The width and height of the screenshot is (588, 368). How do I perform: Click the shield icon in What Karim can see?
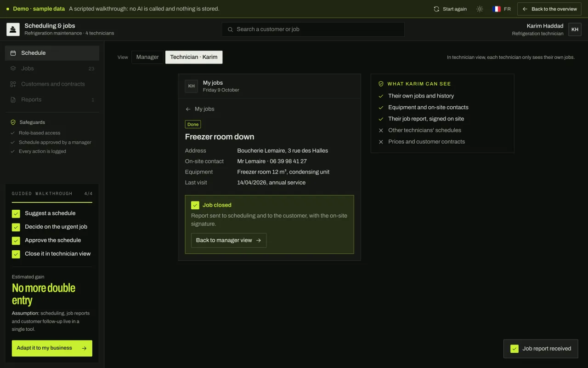pyautogui.click(x=381, y=84)
